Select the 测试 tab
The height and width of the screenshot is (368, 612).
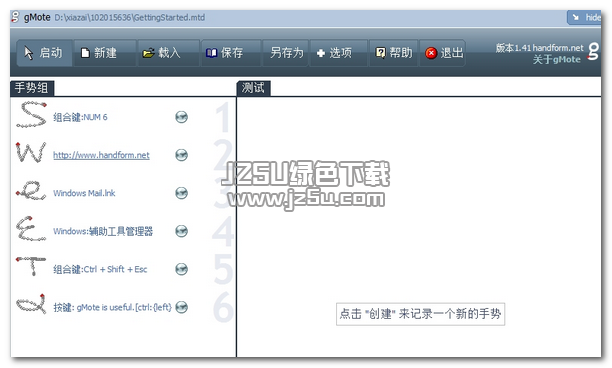point(254,88)
